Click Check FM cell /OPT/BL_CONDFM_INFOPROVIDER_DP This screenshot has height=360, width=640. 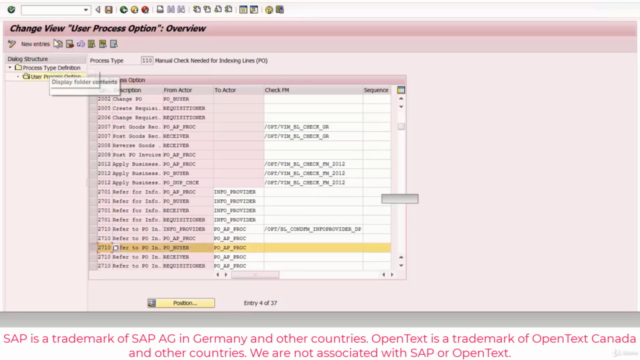(x=313, y=229)
